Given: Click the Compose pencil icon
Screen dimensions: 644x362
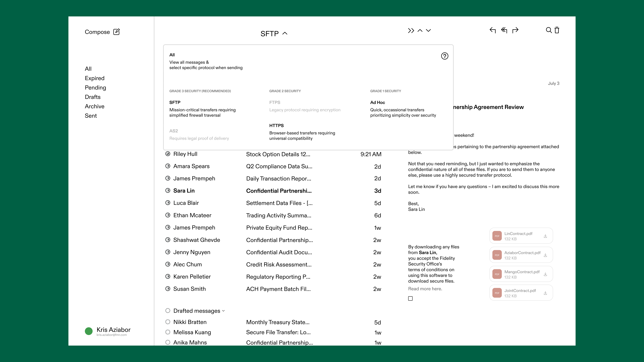Looking at the screenshot, I should point(116,32).
